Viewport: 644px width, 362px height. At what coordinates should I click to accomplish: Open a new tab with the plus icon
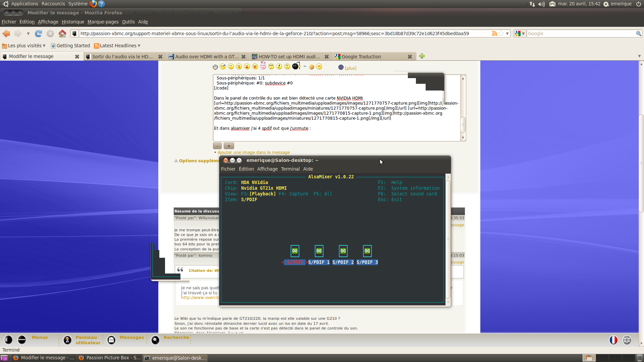click(422, 56)
